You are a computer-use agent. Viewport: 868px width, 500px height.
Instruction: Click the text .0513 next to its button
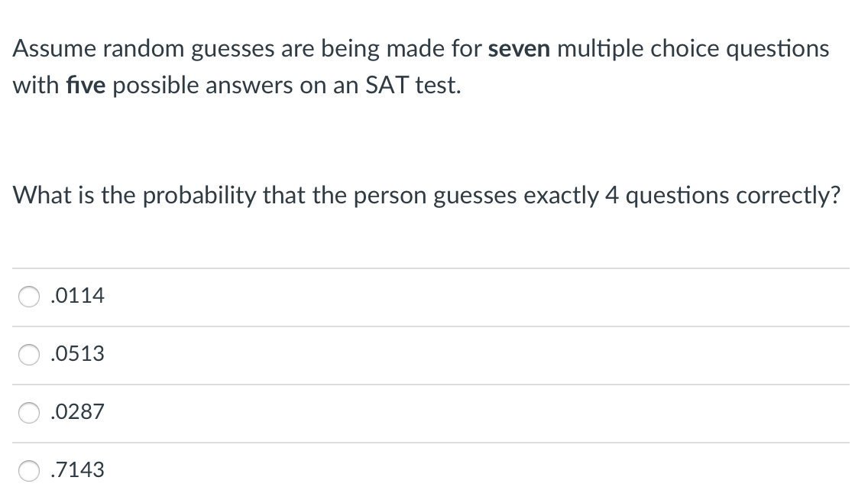pos(76,355)
